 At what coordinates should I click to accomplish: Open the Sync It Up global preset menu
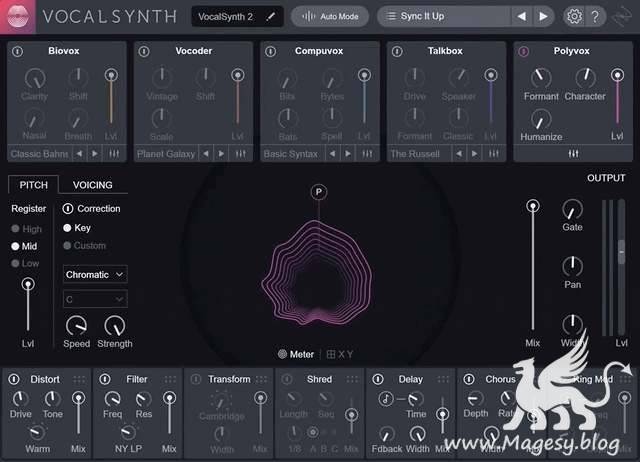click(x=444, y=16)
